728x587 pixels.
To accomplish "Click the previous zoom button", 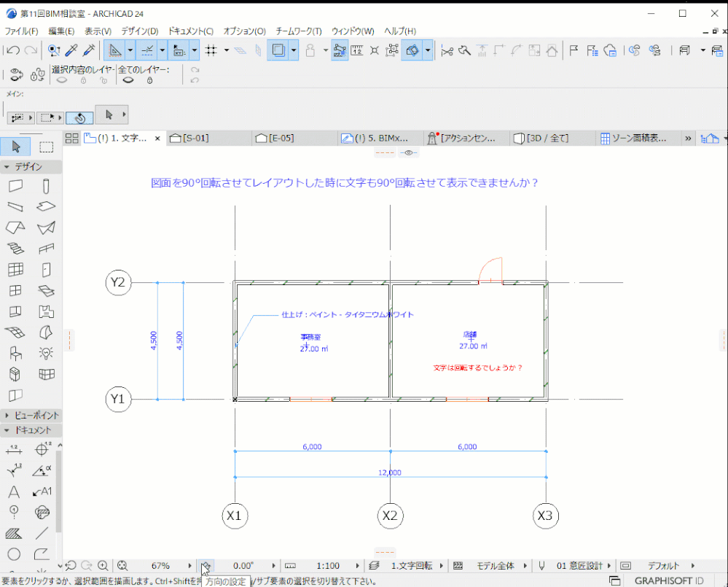I will click(x=71, y=566).
